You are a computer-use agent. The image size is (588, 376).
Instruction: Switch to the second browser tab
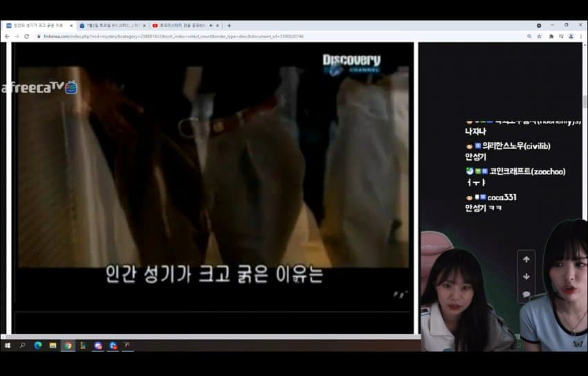[113, 26]
